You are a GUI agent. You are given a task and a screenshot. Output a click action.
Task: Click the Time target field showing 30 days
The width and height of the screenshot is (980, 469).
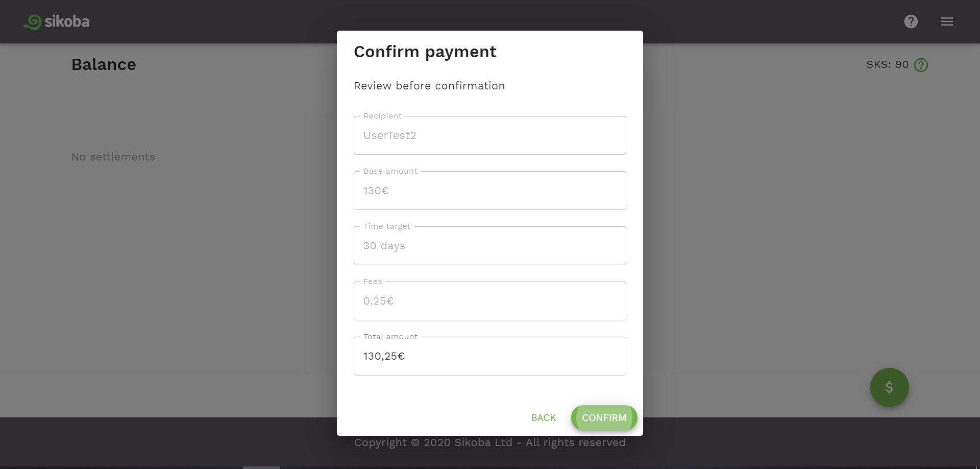pyautogui.click(x=490, y=246)
